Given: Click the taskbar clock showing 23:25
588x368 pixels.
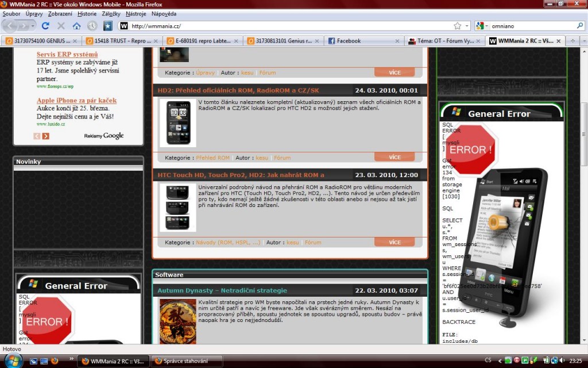Looking at the screenshot, I should click(575, 361).
